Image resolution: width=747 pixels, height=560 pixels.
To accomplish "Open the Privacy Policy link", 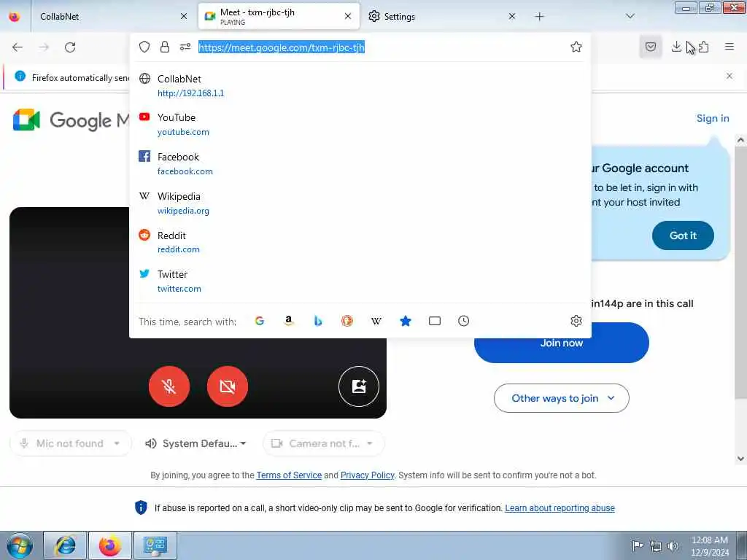I will click(368, 475).
